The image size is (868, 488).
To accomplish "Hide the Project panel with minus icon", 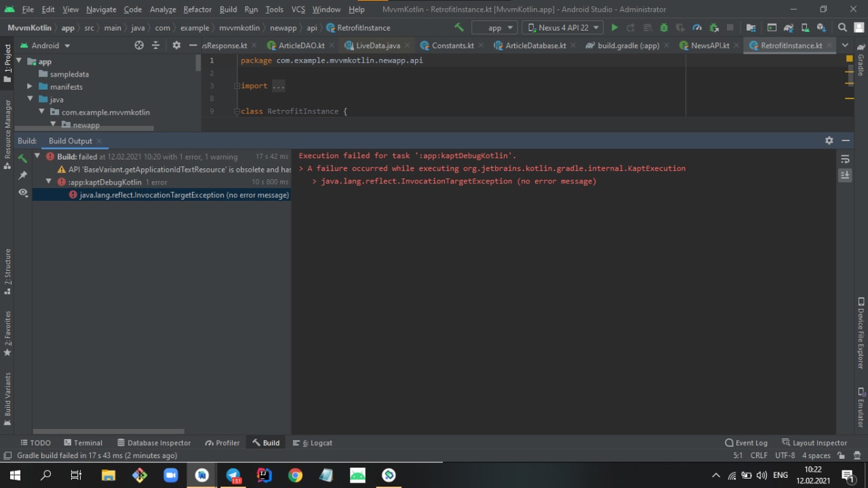I will pyautogui.click(x=193, y=45).
